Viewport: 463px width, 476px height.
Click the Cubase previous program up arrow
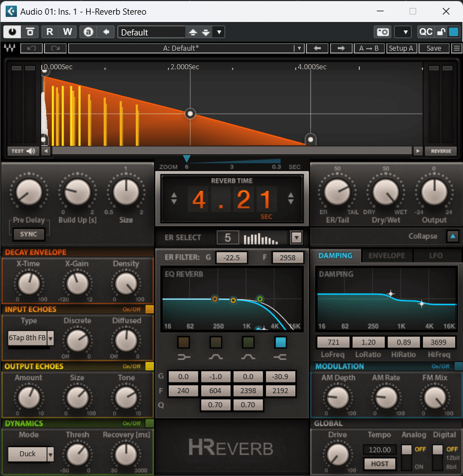[x=193, y=32]
